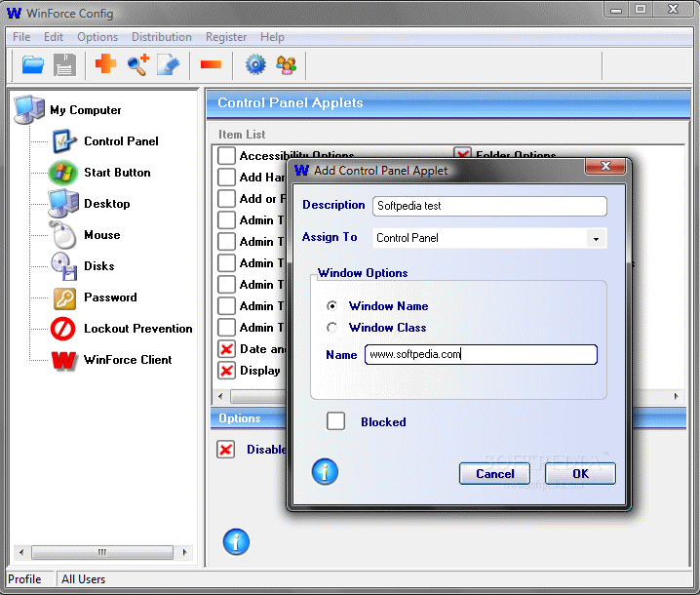The height and width of the screenshot is (595, 700).
Task: Open the Help menu
Action: [x=272, y=37]
